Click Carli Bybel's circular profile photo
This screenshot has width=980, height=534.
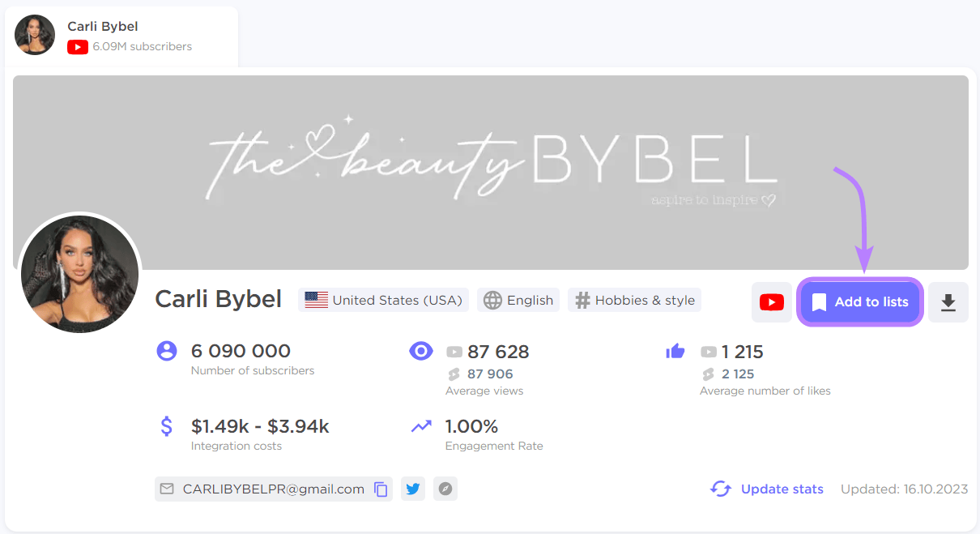click(x=79, y=274)
